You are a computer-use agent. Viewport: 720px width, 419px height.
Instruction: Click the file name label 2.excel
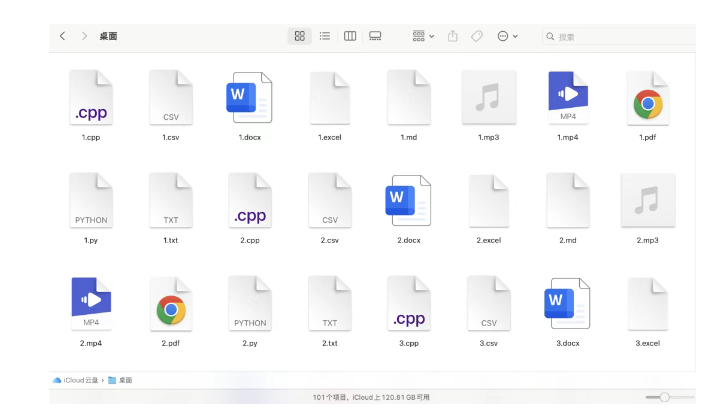click(x=489, y=240)
